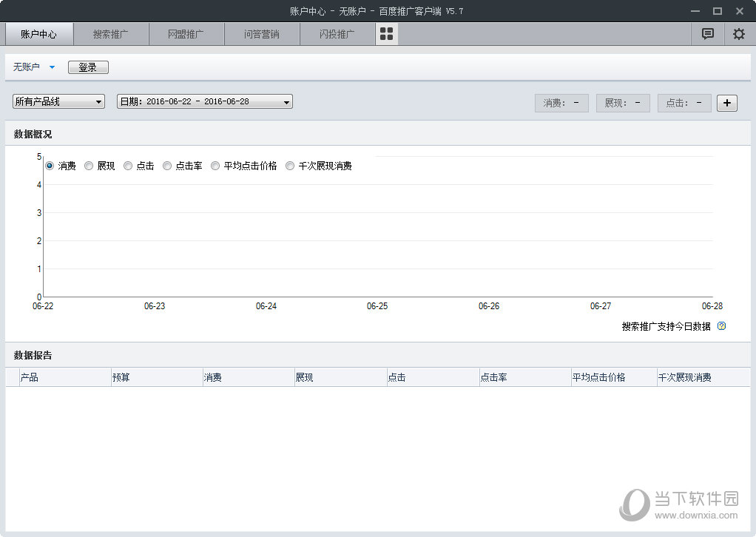Maximize the application window
The height and width of the screenshot is (537, 756).
point(717,11)
